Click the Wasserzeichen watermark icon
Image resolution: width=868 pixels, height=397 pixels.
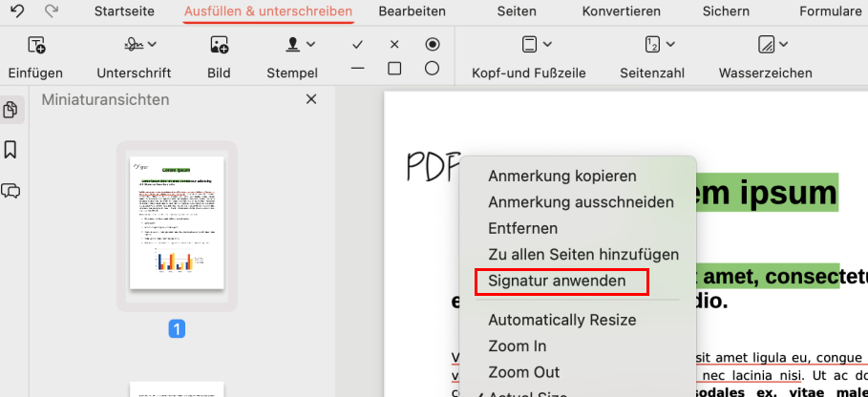point(766,44)
